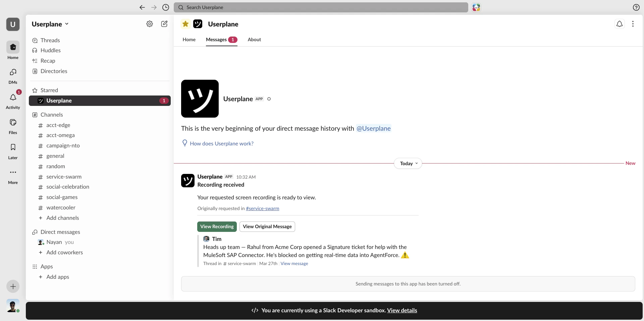This screenshot has width=644, height=321.
Task: Follow the #service-swarm link in the message
Action: pos(263,208)
